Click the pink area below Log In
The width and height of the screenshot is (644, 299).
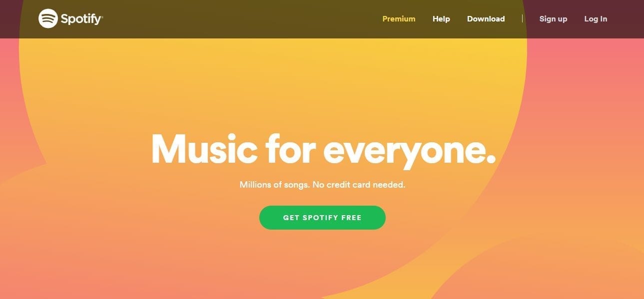point(596,75)
